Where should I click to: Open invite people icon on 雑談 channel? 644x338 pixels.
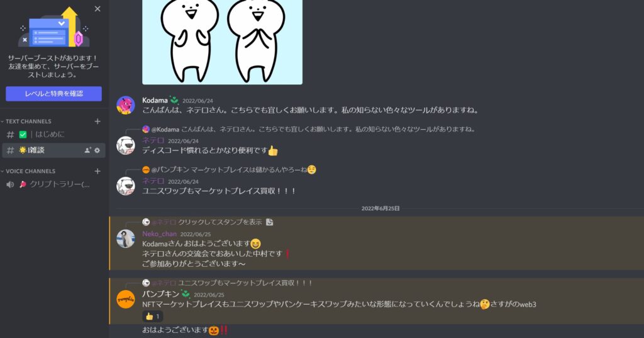(87, 150)
